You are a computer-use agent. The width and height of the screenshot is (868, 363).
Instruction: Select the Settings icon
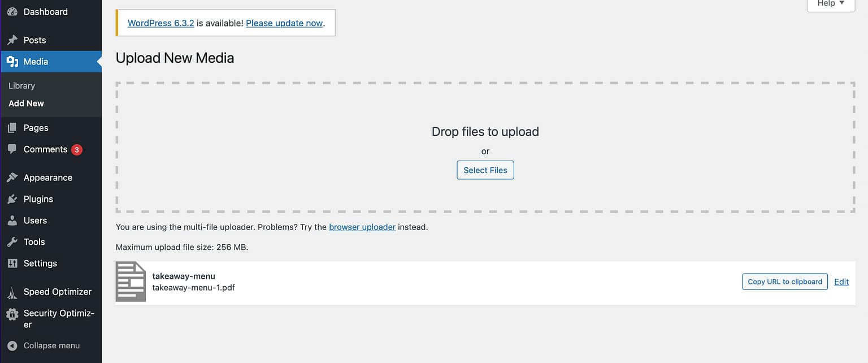tap(12, 263)
